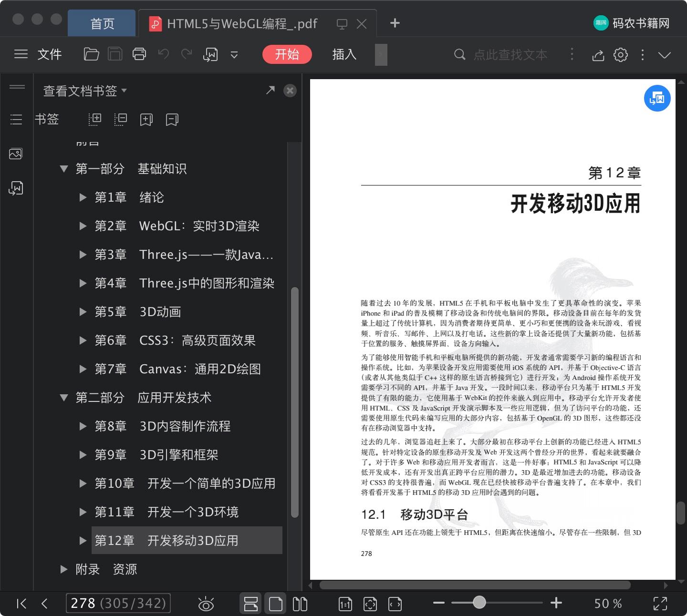Open the thumbnails sidebar icon
The width and height of the screenshot is (687, 616).
coord(16,154)
